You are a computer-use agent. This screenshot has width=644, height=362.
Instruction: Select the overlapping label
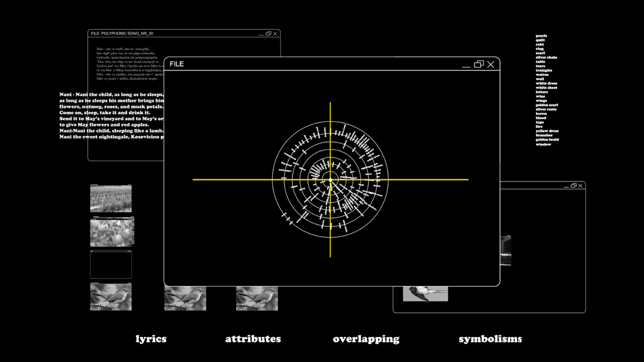366,339
